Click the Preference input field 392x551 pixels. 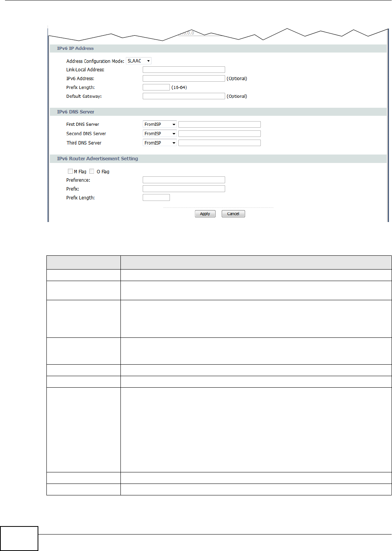coord(184,180)
